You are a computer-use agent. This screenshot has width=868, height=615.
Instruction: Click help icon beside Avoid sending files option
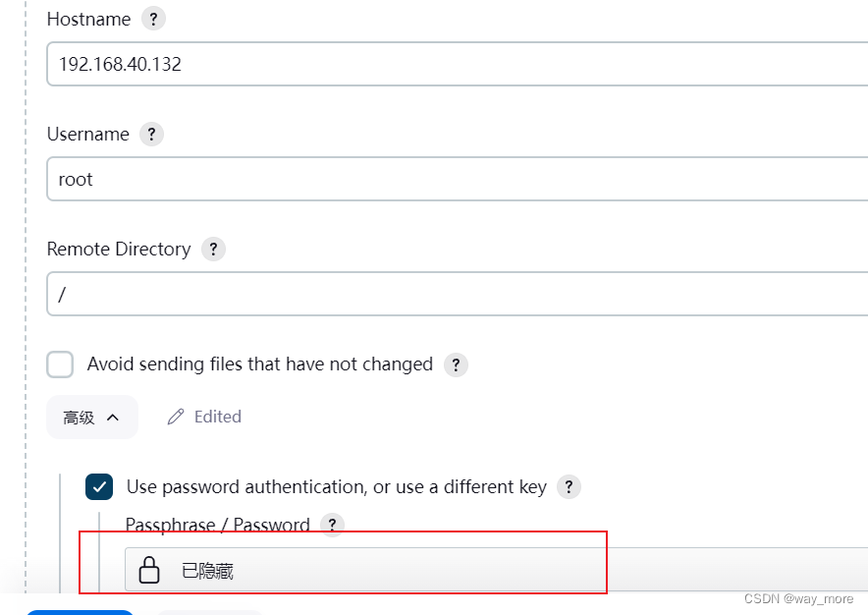(456, 365)
